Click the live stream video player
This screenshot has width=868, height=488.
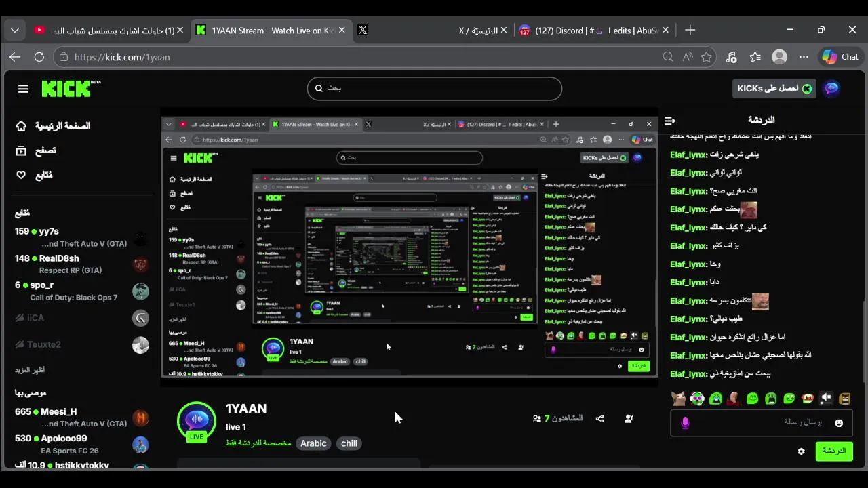tap(409, 247)
